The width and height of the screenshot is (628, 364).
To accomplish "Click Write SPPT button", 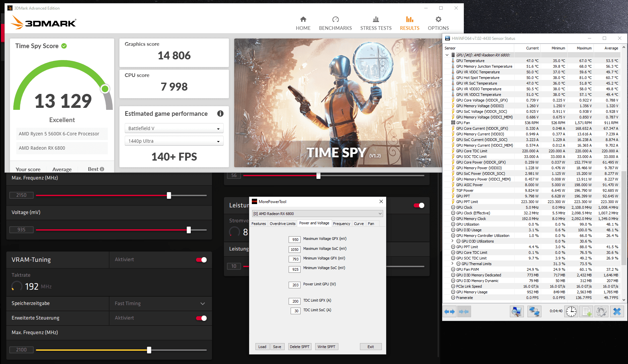I will click(326, 347).
